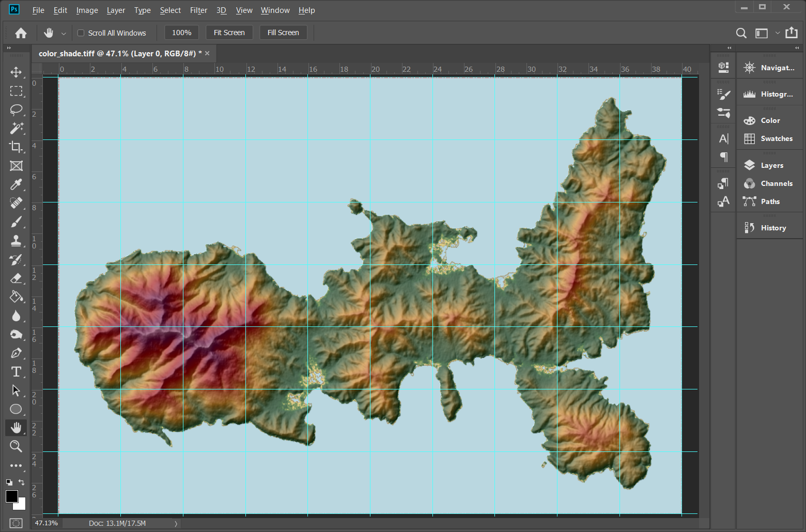Open the Filter menu

(x=198, y=10)
